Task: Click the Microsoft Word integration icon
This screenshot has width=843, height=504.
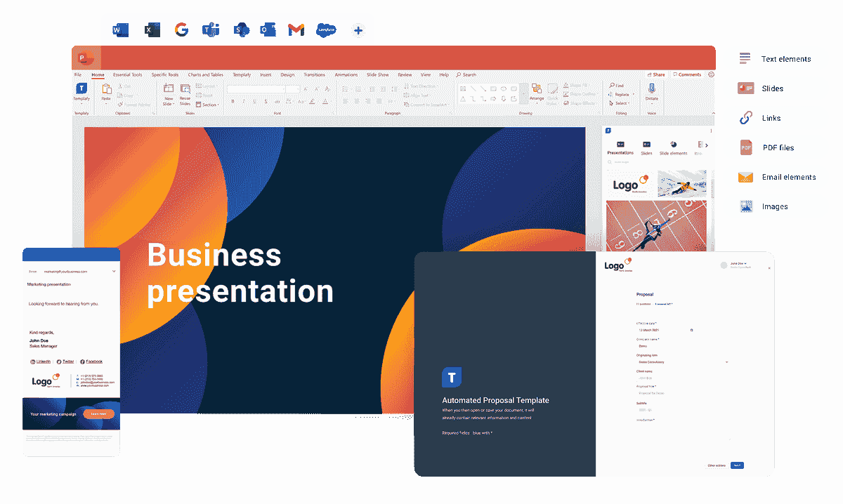Action: (121, 29)
